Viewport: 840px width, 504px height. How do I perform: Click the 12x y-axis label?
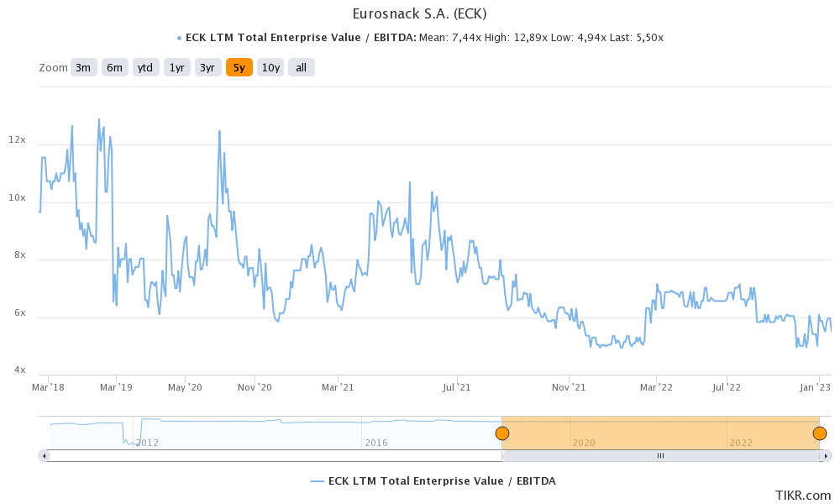17,139
